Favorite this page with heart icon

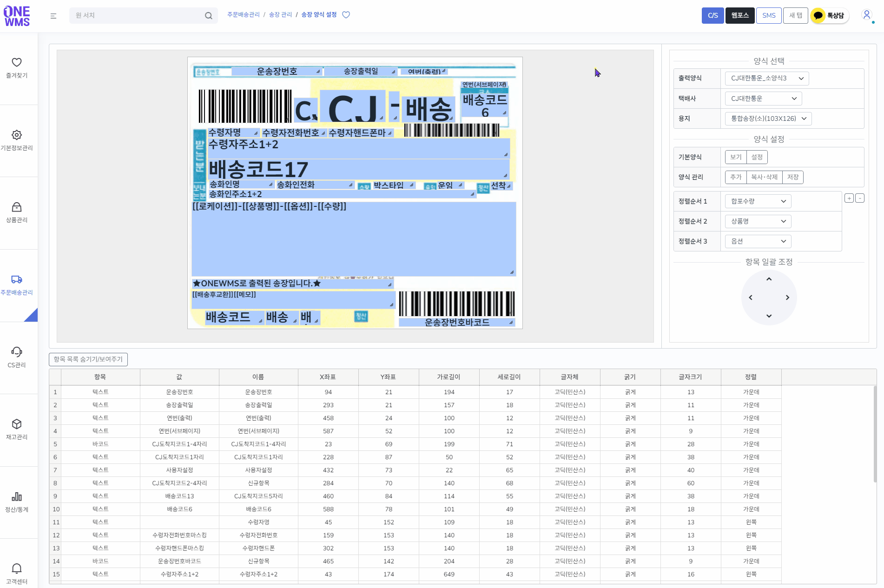tap(346, 15)
